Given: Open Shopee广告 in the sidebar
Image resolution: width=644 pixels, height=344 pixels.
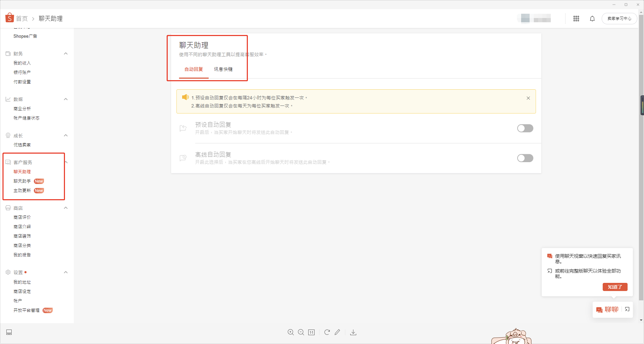Looking at the screenshot, I should [25, 36].
